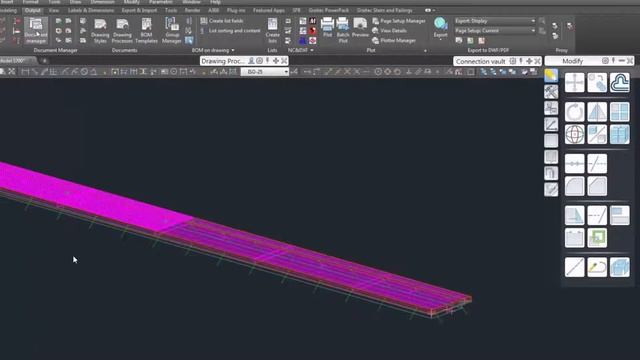This screenshot has height=360, width=640.
Task: Select the Chamfer corner tool
Action: click(x=597, y=186)
